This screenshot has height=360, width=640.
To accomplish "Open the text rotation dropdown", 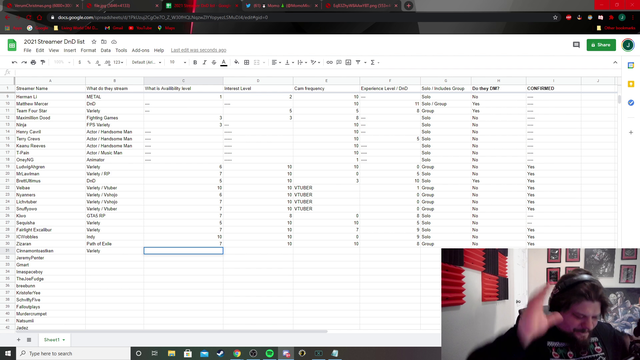I will (x=315, y=62).
